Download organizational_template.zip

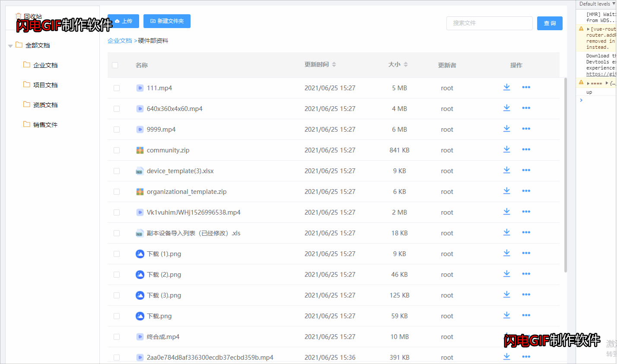click(x=507, y=191)
